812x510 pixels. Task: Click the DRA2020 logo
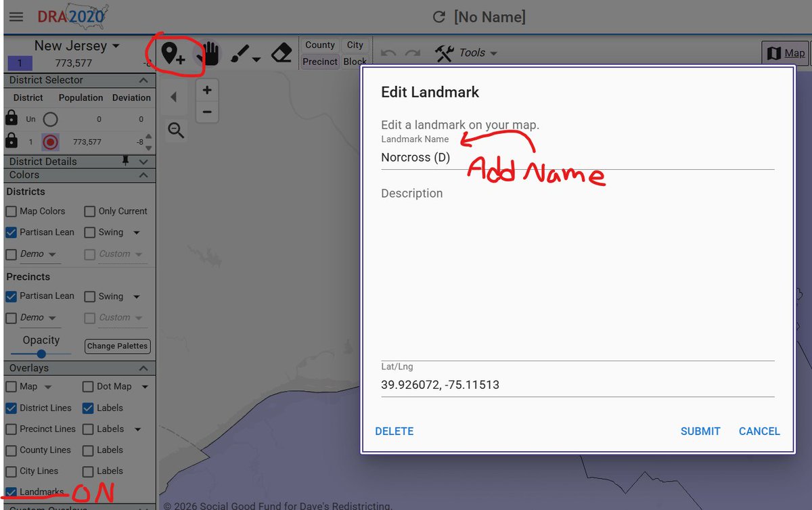pos(72,16)
